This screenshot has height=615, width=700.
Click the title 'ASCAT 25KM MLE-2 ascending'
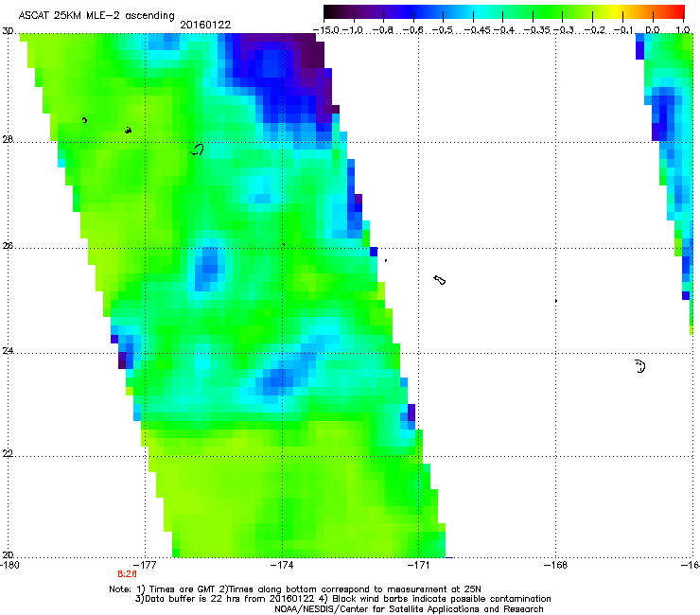coord(96,15)
